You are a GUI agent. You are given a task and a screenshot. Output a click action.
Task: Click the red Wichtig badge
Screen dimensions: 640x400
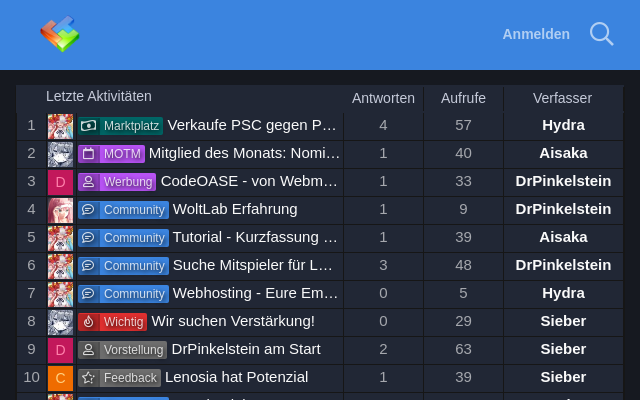[x=112, y=322]
